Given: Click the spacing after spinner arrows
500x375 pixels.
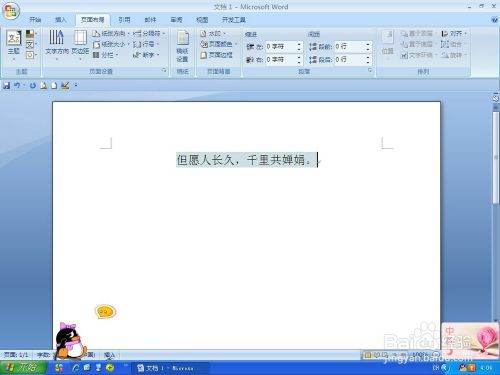Looking at the screenshot, I should pyautogui.click(x=368, y=60).
